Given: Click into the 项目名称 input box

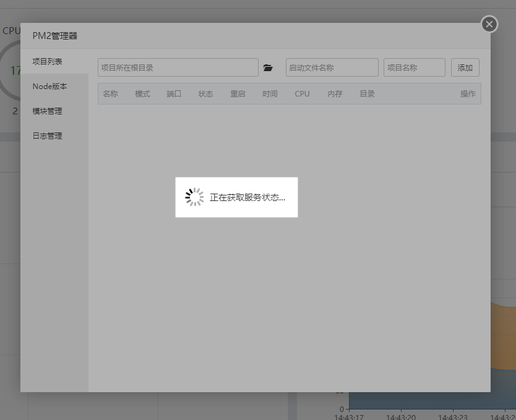Looking at the screenshot, I should tap(415, 68).
